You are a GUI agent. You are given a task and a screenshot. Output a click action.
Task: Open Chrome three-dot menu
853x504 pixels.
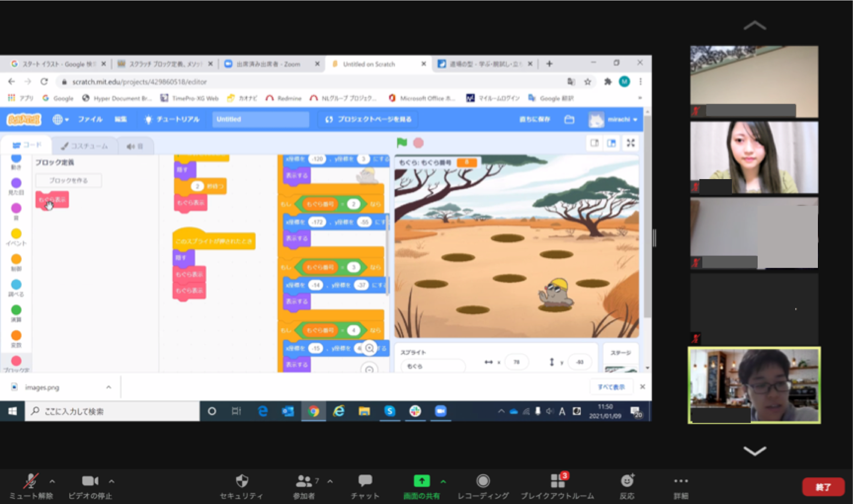[x=641, y=81]
